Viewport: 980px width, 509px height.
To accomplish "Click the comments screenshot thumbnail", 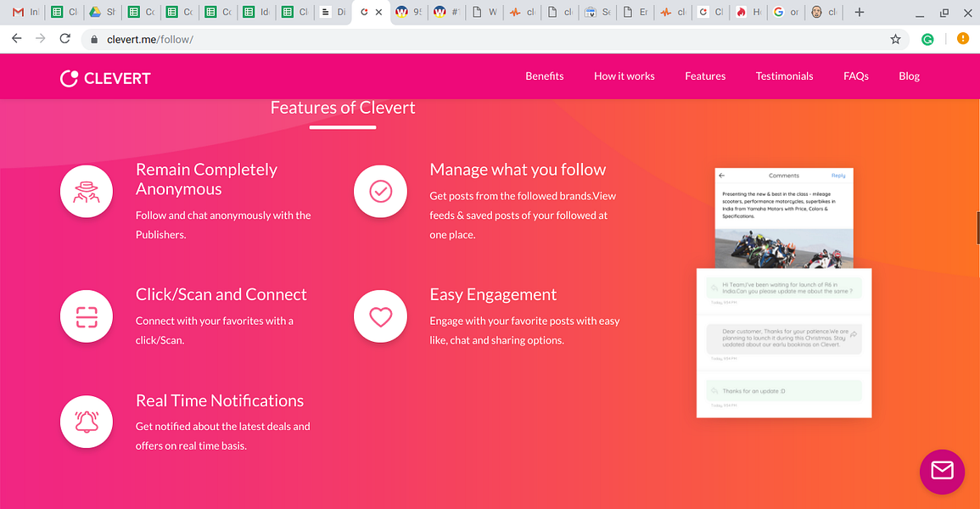I will (x=784, y=293).
